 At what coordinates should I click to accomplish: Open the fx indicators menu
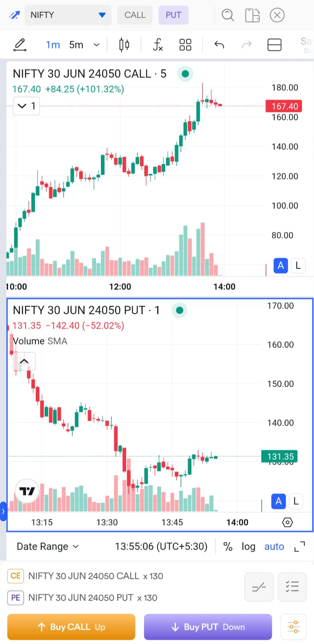158,45
